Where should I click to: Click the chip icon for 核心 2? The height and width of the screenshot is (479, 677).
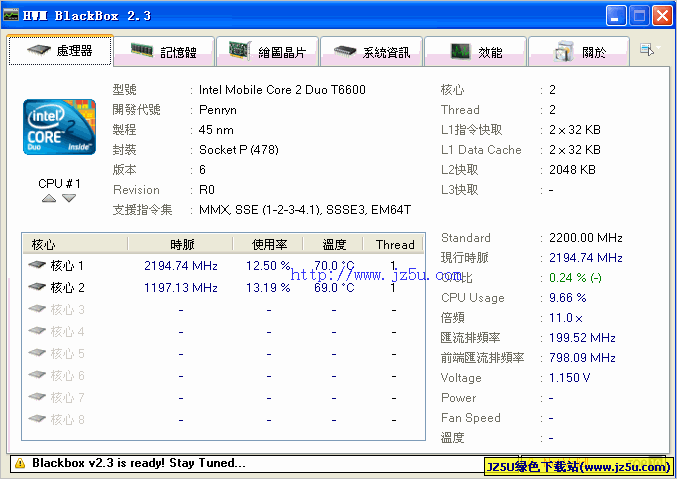(37, 286)
